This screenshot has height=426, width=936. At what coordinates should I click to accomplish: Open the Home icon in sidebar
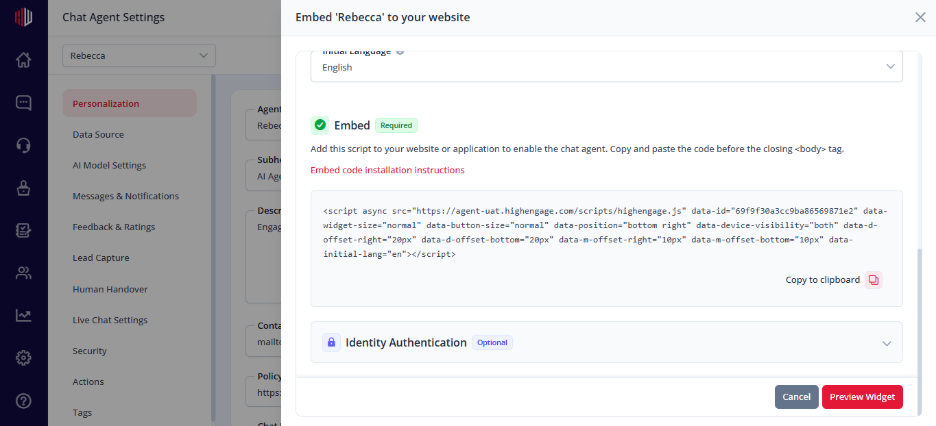(x=23, y=60)
